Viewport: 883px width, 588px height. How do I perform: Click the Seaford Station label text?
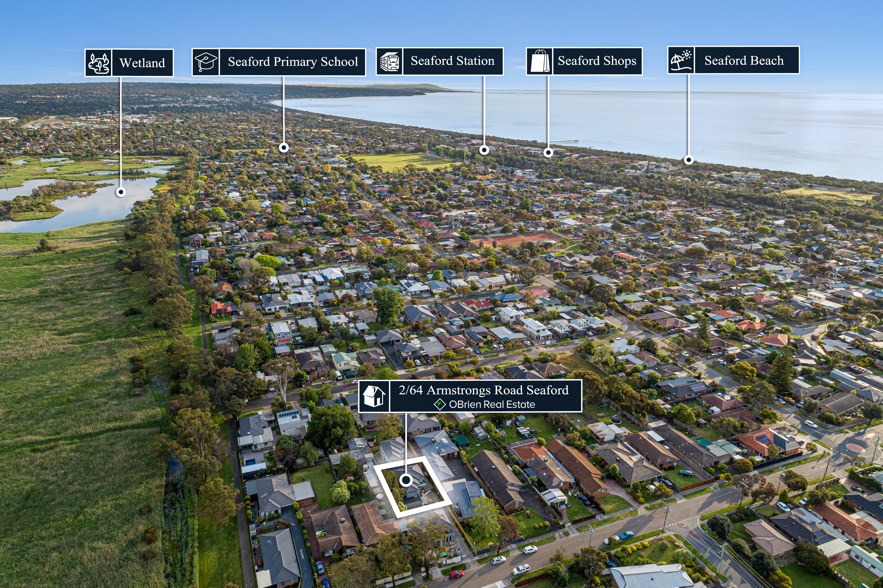[453, 61]
